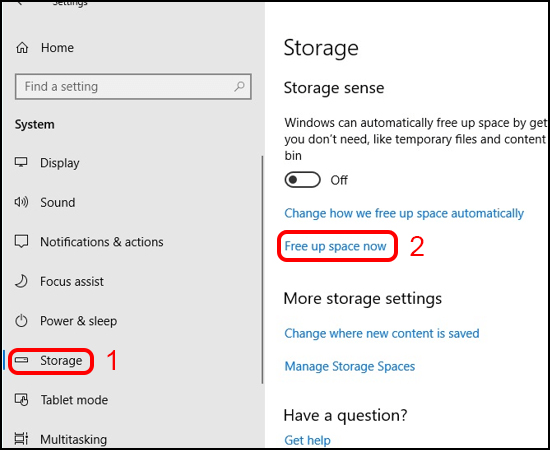Open Display settings
Screen dimensions: 550x450
coord(60,163)
